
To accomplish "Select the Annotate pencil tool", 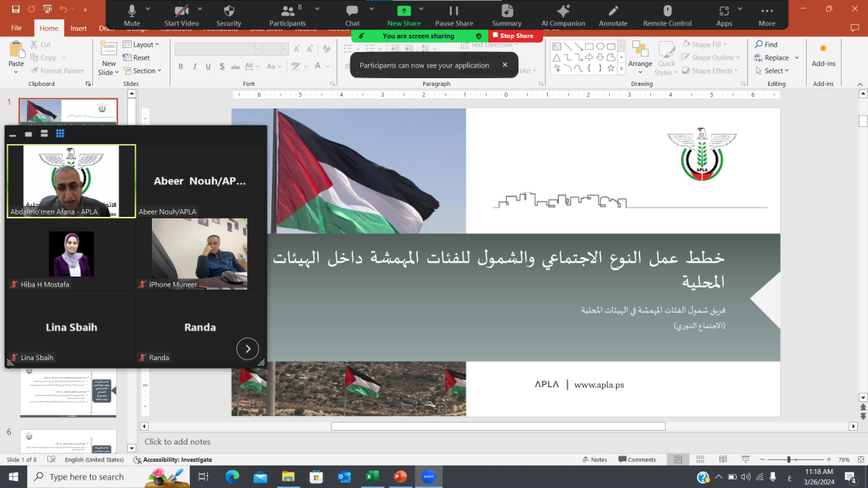I will click(x=613, y=11).
